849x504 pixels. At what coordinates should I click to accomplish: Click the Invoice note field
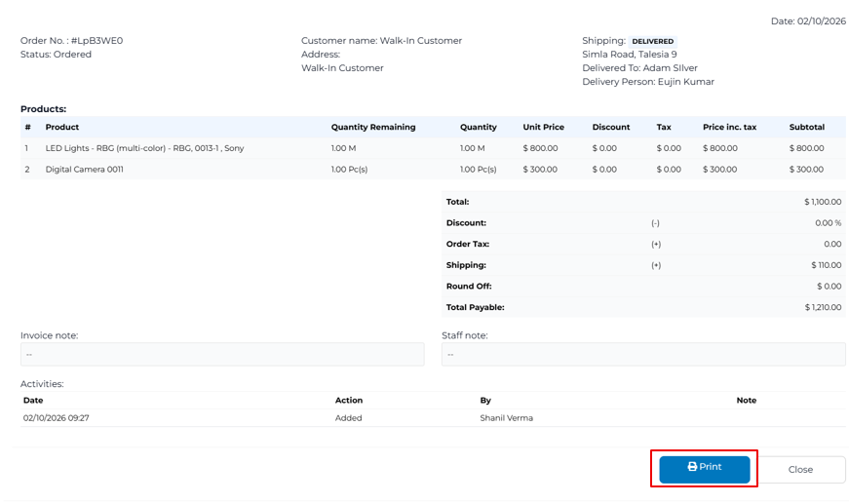(x=222, y=355)
